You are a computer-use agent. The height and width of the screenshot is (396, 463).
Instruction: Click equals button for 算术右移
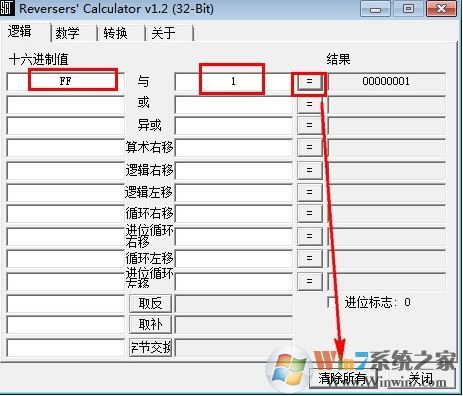310,147
